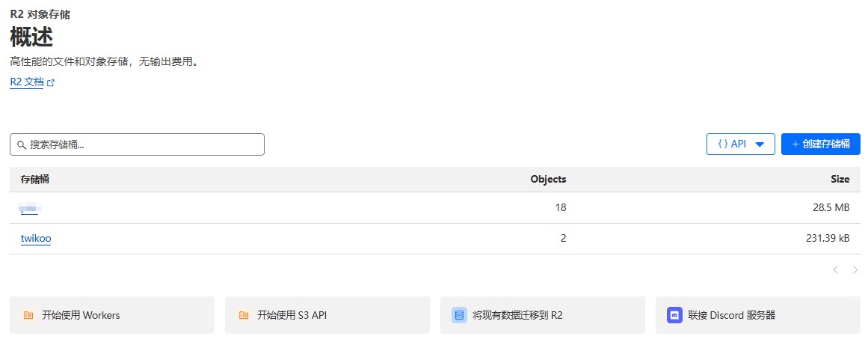Click the external link icon beside R2 文档
Image resolution: width=868 pixels, height=345 pixels.
[51, 83]
